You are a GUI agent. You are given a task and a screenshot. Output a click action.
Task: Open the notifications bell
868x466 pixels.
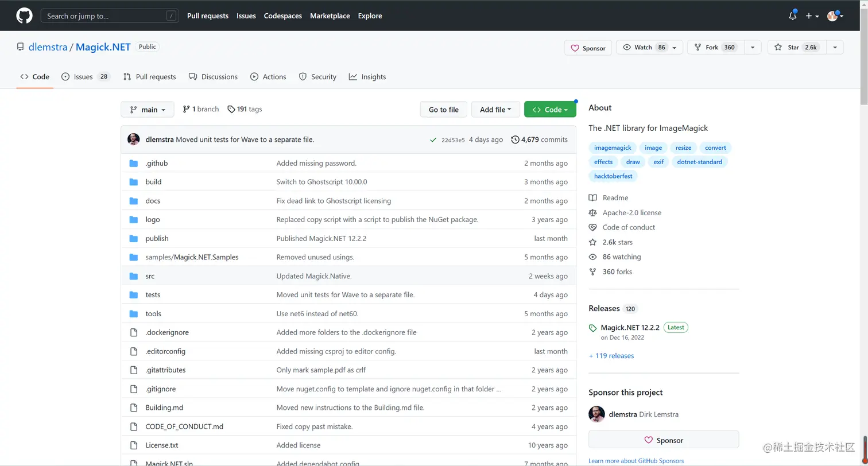[793, 16]
